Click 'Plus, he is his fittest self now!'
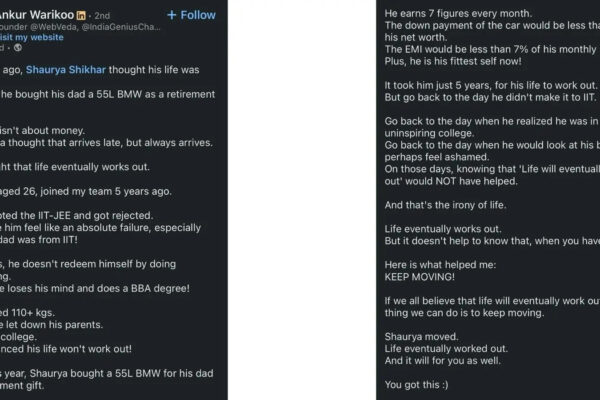The height and width of the screenshot is (400, 600). pos(453,61)
